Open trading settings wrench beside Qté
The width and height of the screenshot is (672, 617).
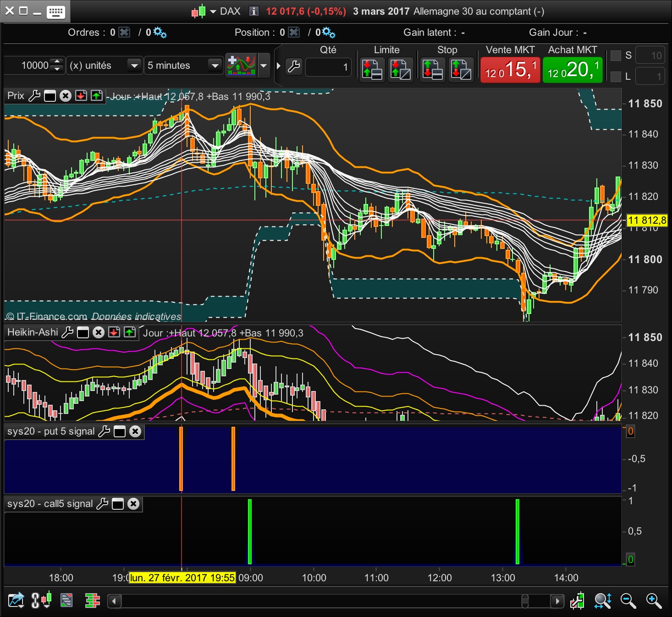294,67
